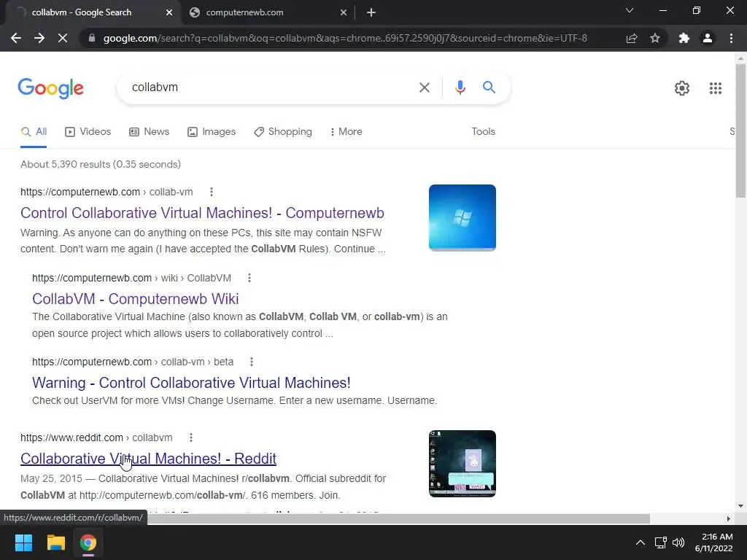Stop loading the page

[63, 38]
